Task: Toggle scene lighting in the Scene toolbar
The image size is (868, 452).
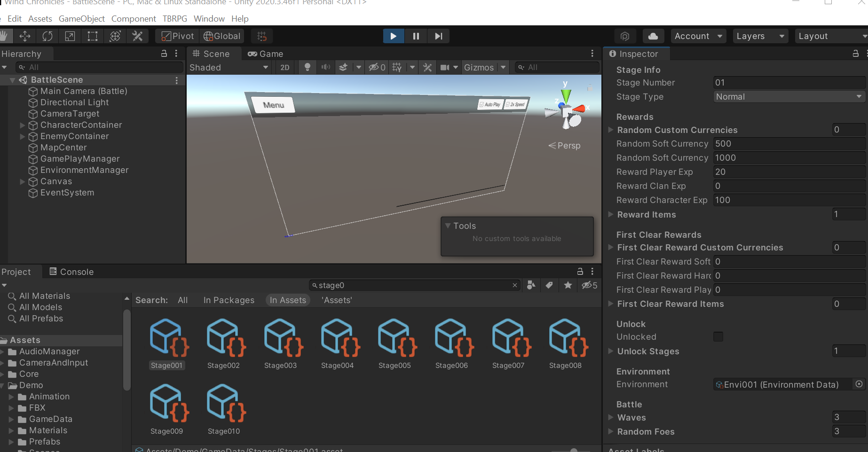Action: [308, 67]
